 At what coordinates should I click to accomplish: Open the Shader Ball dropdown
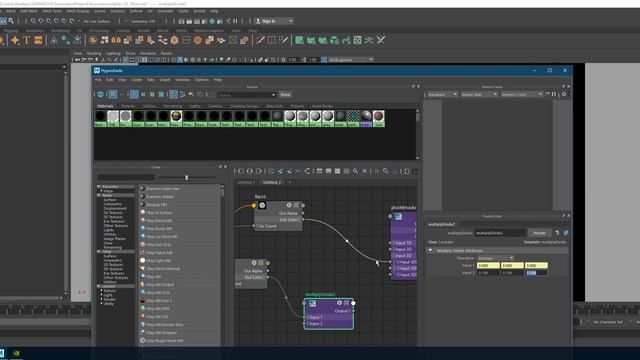click(x=479, y=94)
